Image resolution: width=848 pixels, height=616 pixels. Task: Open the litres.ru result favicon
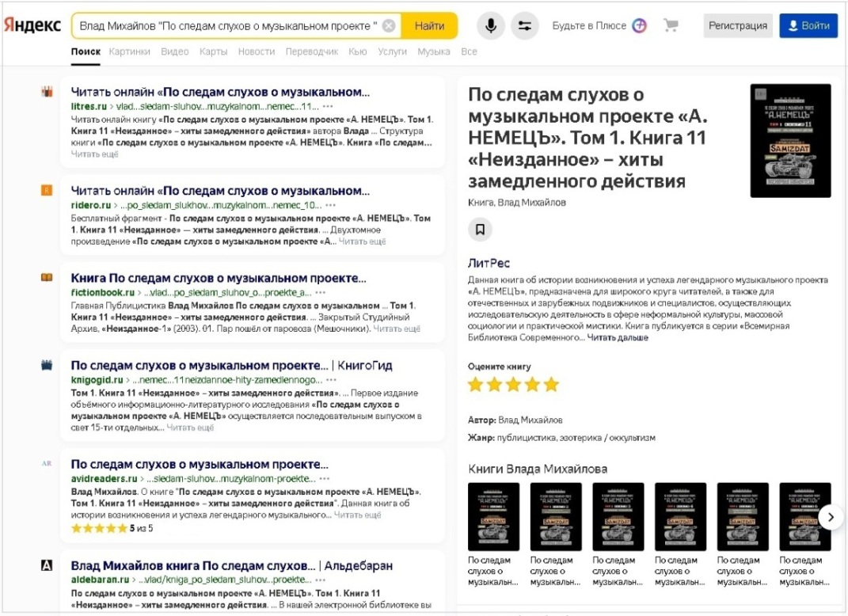click(x=47, y=92)
